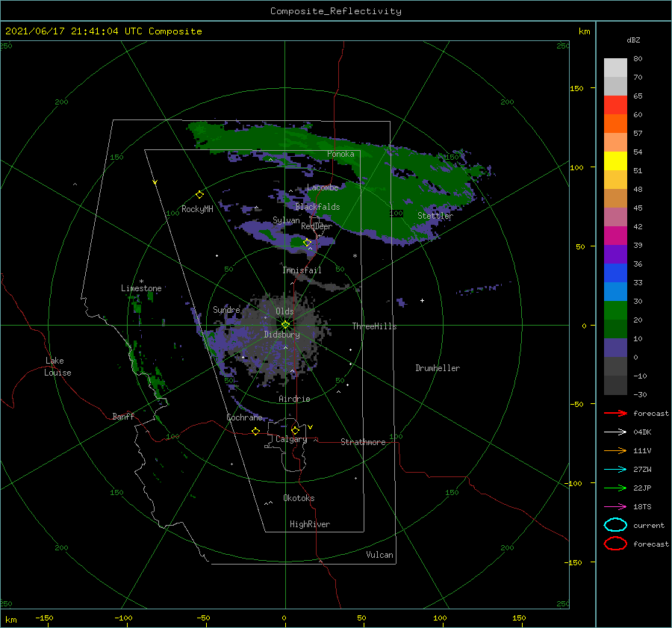Click the cyan current ellipse icon

pyautogui.click(x=615, y=525)
